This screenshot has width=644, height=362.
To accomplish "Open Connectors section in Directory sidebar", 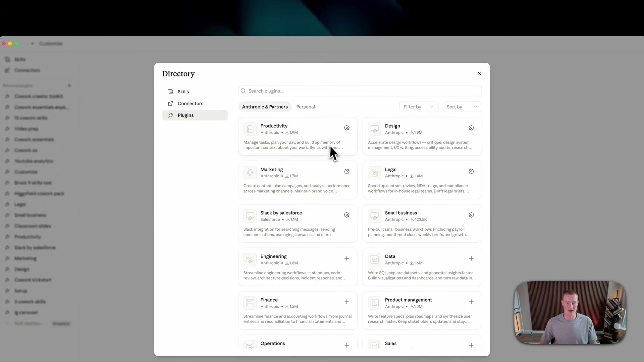I will (x=195, y=103).
